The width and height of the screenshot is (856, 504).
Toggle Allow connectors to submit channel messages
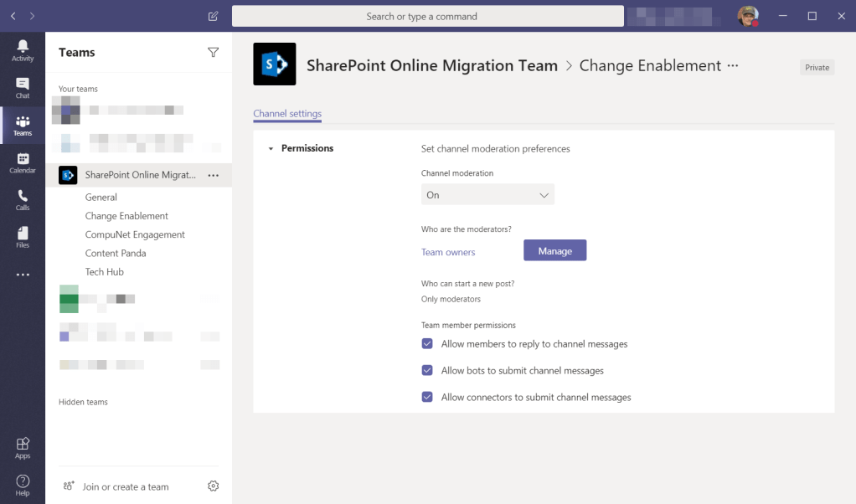click(x=427, y=398)
